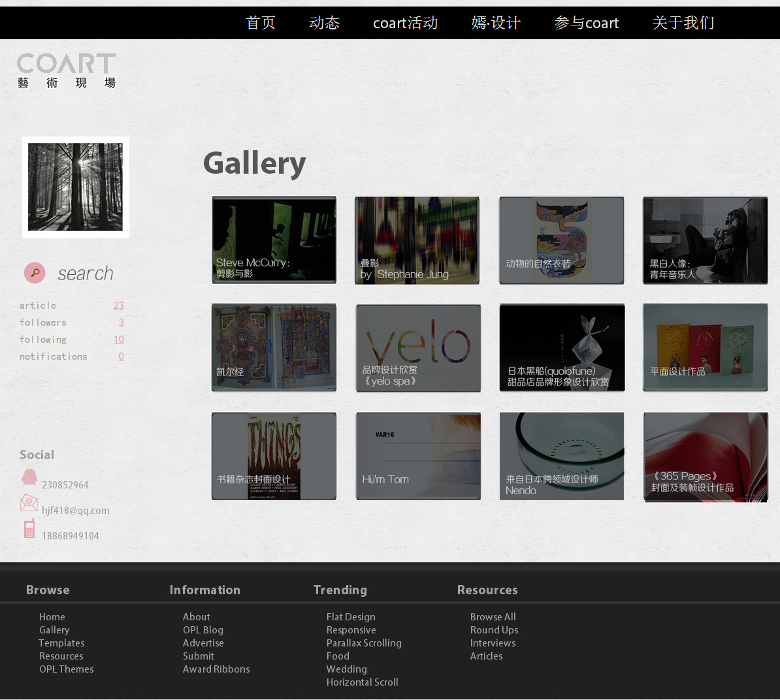780x700 pixels.
Task: Open the article count 23 link
Action: coord(118,305)
